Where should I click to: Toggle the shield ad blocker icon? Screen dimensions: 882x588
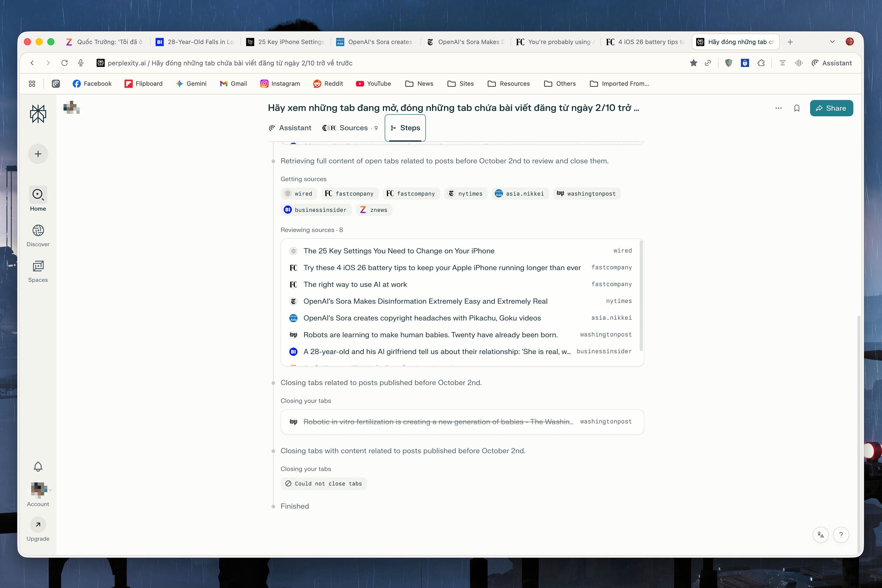[x=728, y=63]
